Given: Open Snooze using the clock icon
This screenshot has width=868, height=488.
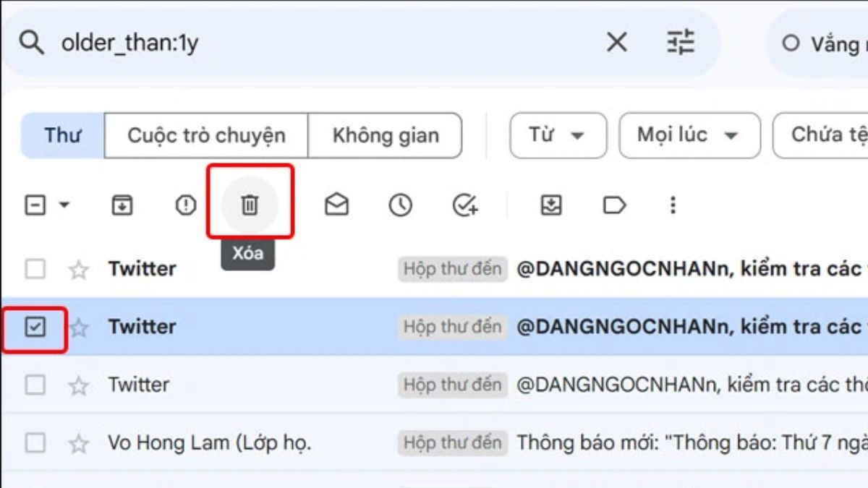Looking at the screenshot, I should click(x=400, y=205).
